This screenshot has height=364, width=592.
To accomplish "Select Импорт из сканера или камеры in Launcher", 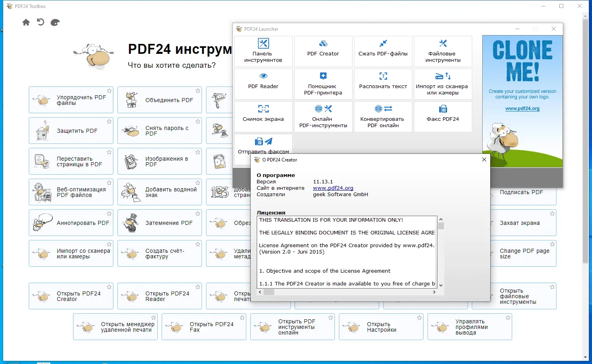I will coord(443,84).
